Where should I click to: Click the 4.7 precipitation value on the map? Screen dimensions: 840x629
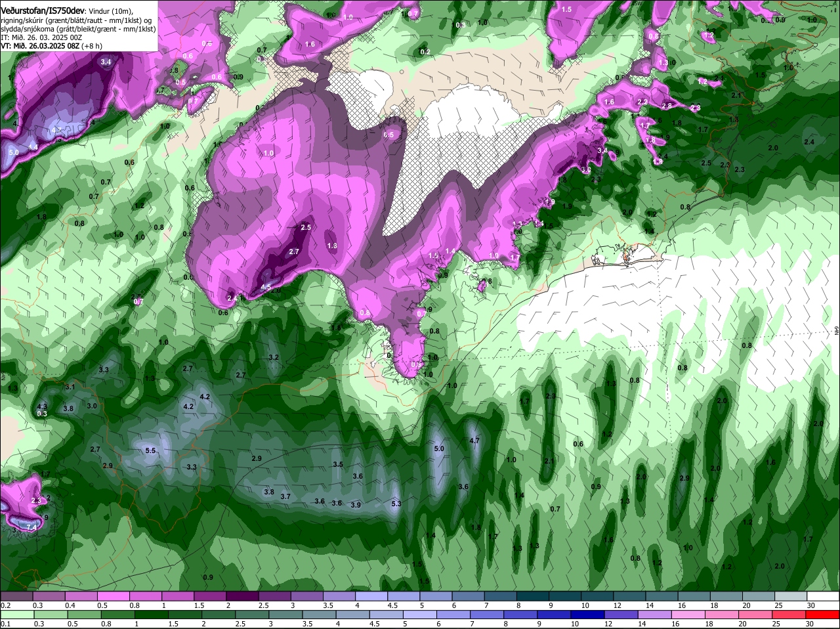tap(474, 441)
